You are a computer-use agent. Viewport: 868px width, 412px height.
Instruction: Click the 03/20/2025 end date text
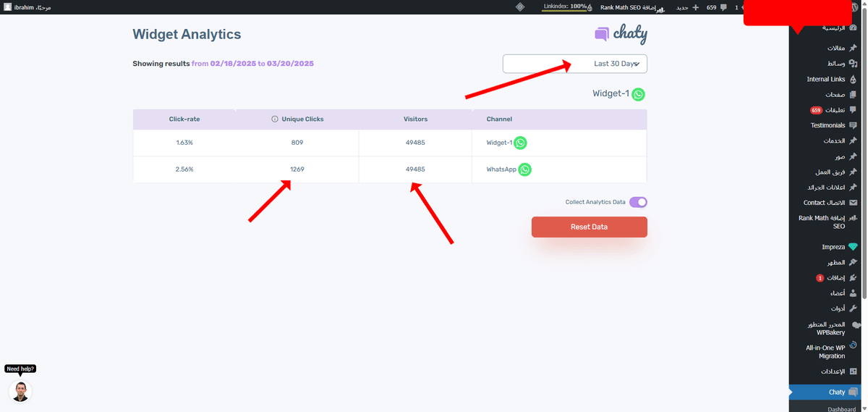[290, 64]
